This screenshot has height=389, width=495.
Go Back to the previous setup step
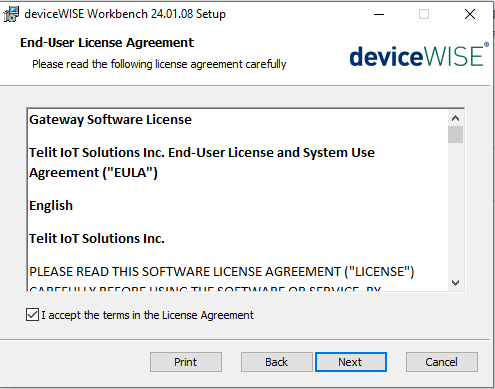coord(277,362)
